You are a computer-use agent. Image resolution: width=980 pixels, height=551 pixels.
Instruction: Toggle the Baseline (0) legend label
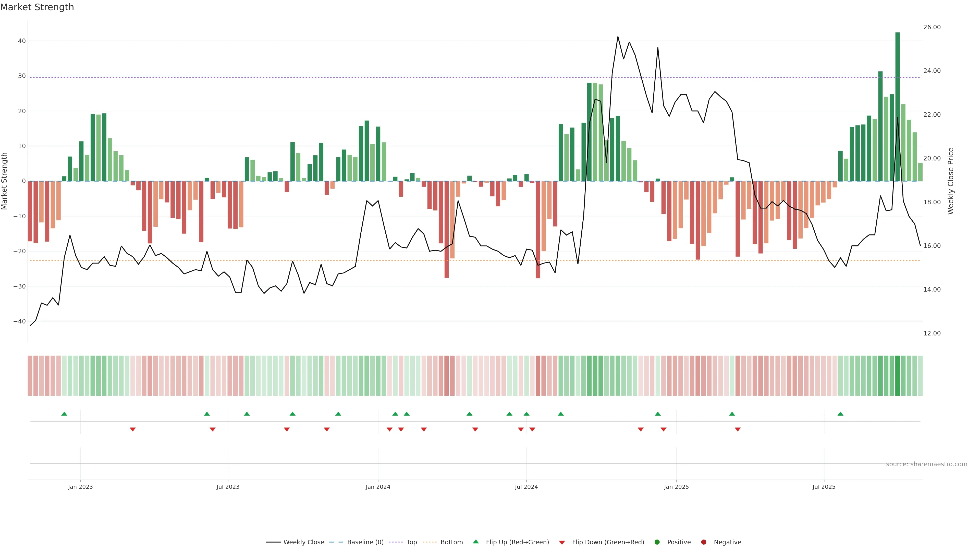[x=365, y=542]
